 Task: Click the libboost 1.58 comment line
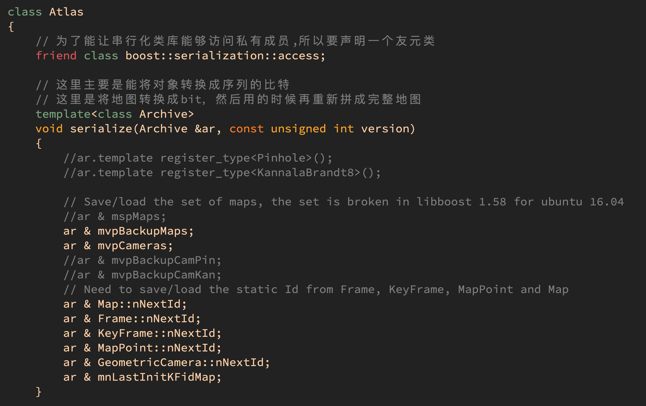coord(344,202)
